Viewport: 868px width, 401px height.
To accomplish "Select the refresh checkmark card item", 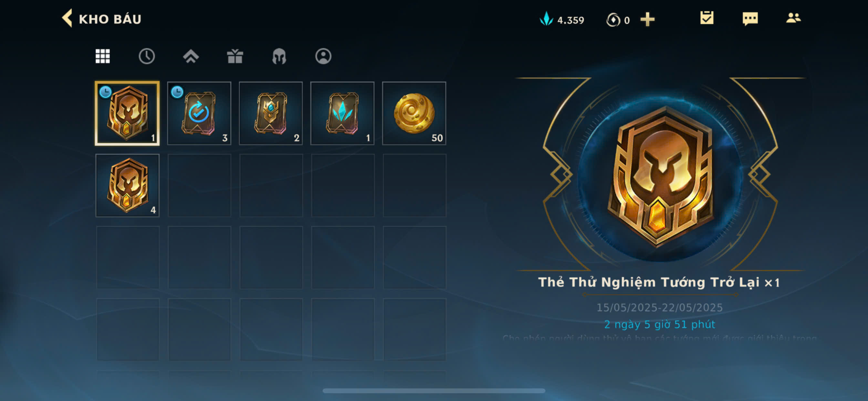I will pos(199,113).
